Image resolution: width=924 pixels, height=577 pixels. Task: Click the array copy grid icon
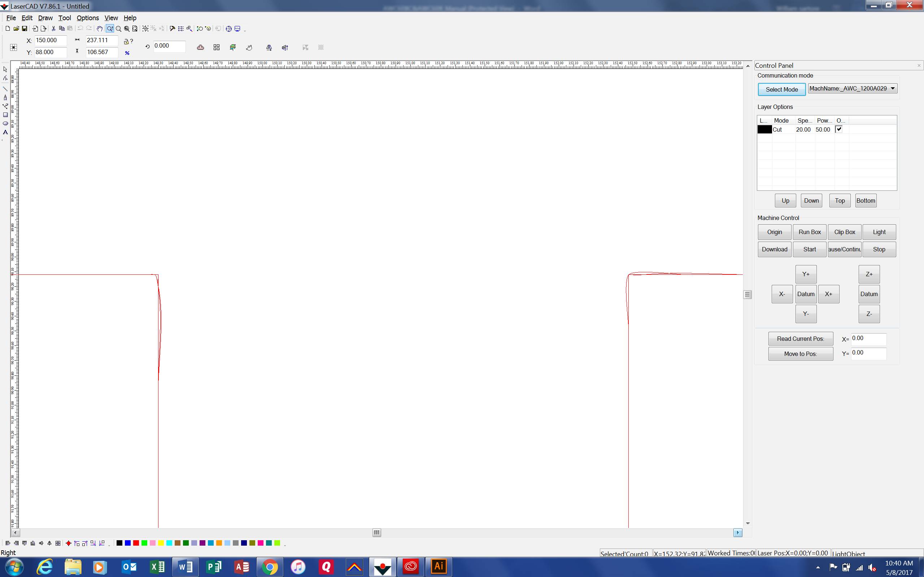pyautogui.click(x=217, y=47)
